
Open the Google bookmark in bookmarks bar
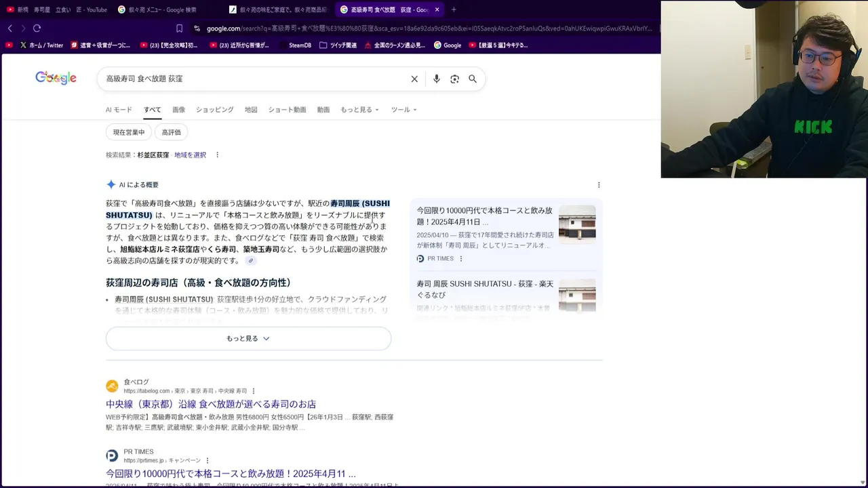pos(448,45)
